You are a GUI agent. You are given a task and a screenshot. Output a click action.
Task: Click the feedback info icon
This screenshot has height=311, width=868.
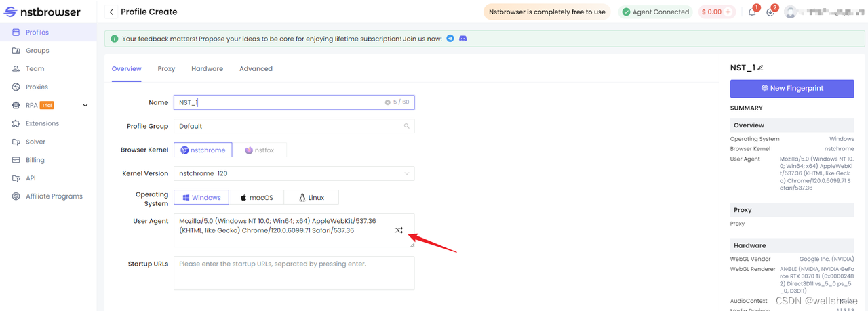[x=114, y=39]
